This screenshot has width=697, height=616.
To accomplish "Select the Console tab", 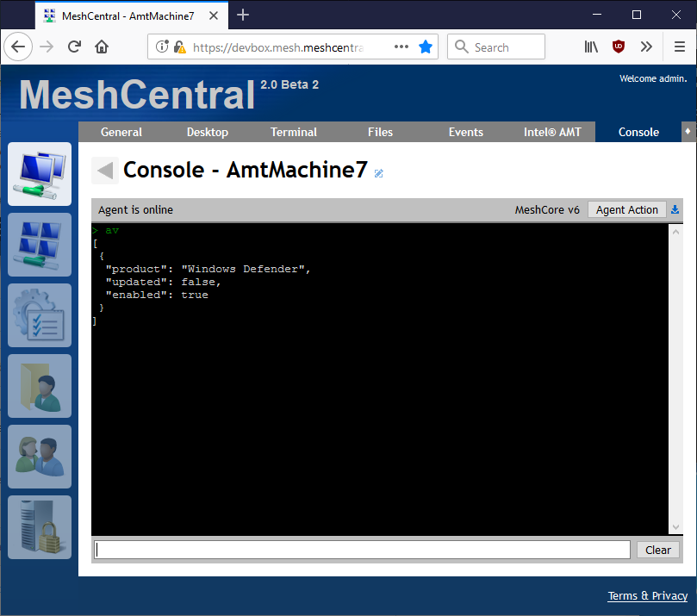I will pyautogui.click(x=638, y=132).
